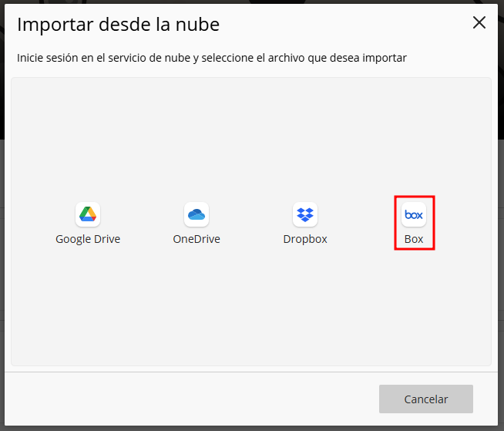
Task: Click the word "Drive" in the Google Drive label
Action: (x=106, y=239)
